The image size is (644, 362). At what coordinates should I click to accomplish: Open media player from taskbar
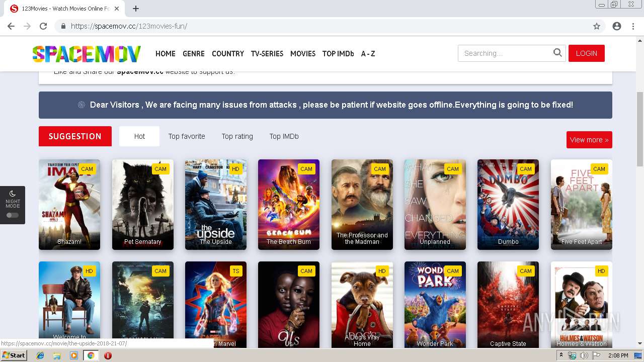74,355
